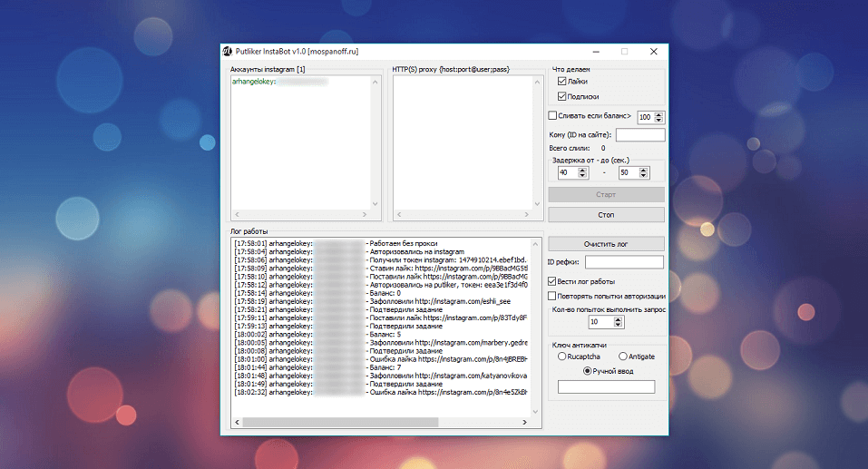Click the disabled Старт button
Image resolution: width=868 pixels, height=469 pixels.
pos(606,194)
